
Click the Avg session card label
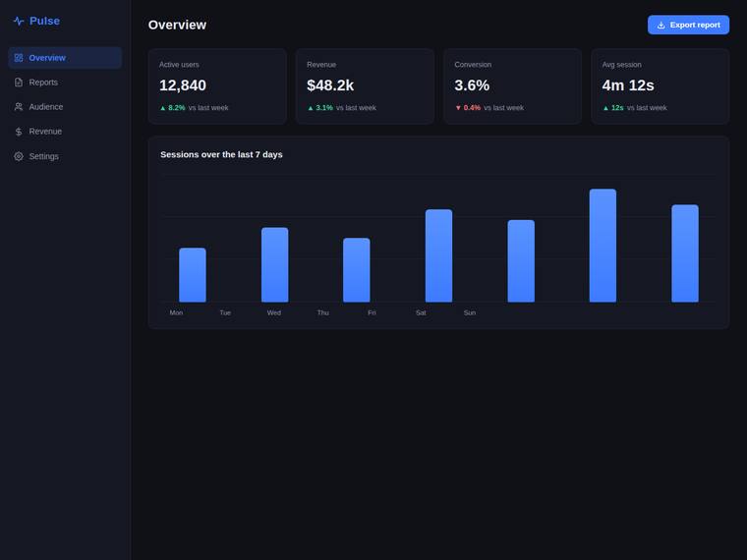622,64
